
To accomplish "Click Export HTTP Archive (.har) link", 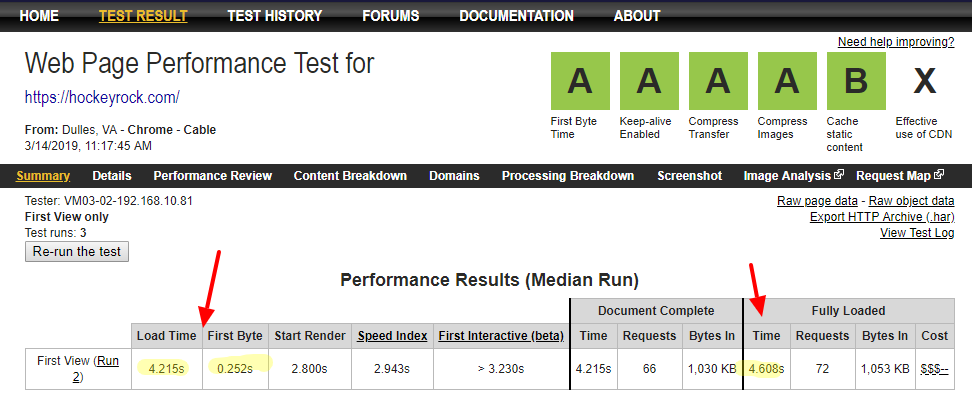I will [x=882, y=217].
